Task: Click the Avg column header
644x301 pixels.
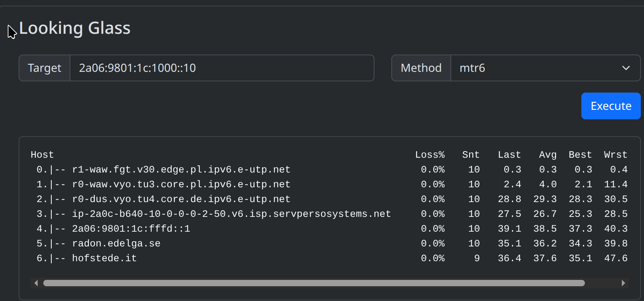Action: pos(548,155)
